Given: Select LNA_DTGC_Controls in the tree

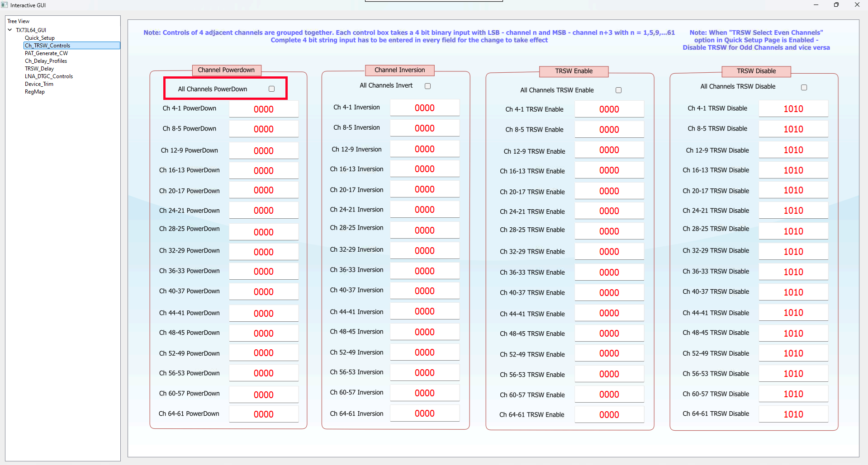Looking at the screenshot, I should (x=48, y=76).
